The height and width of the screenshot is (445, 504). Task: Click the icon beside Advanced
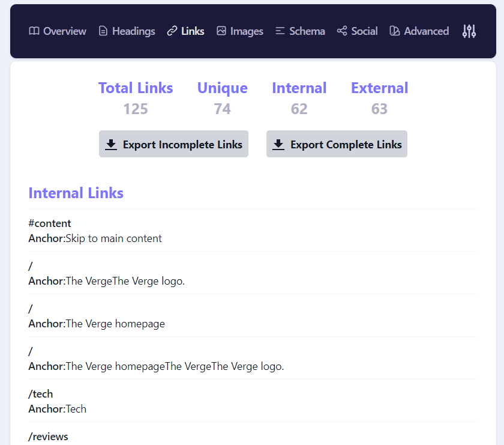pyautogui.click(x=395, y=31)
